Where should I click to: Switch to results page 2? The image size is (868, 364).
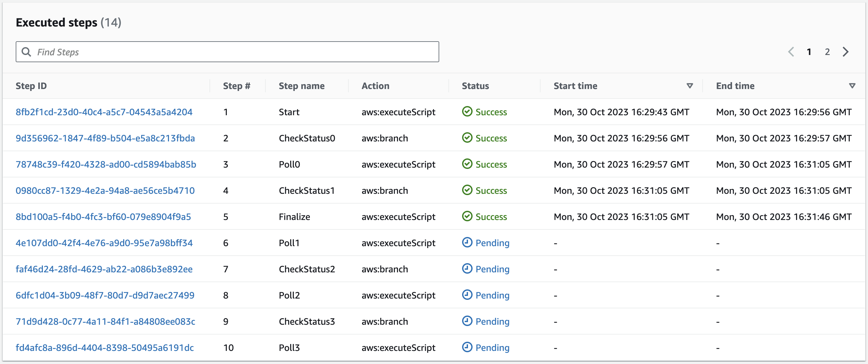(827, 52)
